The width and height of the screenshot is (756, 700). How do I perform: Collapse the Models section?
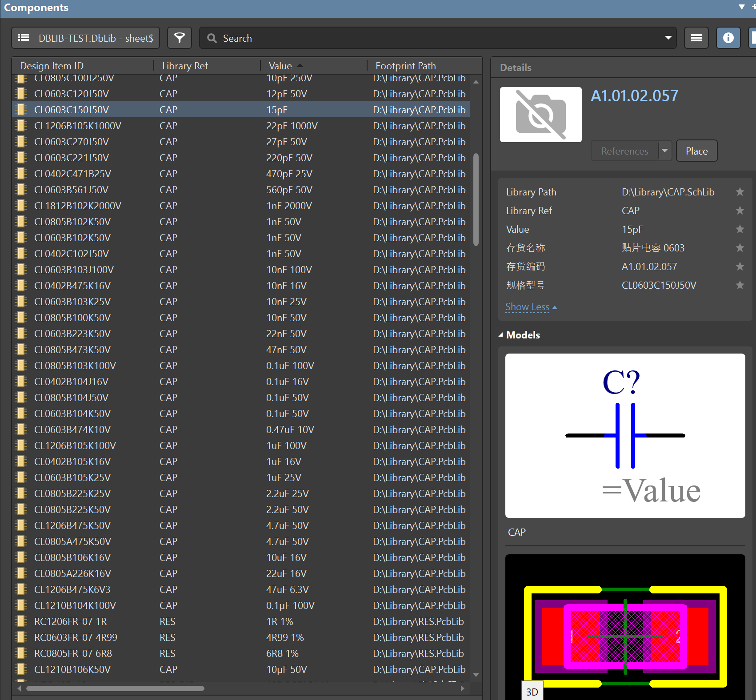click(501, 335)
